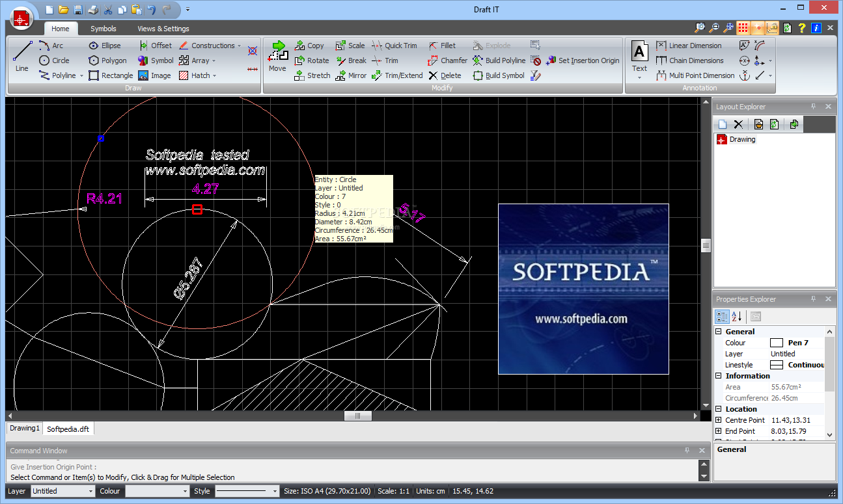Image resolution: width=843 pixels, height=504 pixels.
Task: Insert an Image into the drawing
Action: click(x=154, y=75)
